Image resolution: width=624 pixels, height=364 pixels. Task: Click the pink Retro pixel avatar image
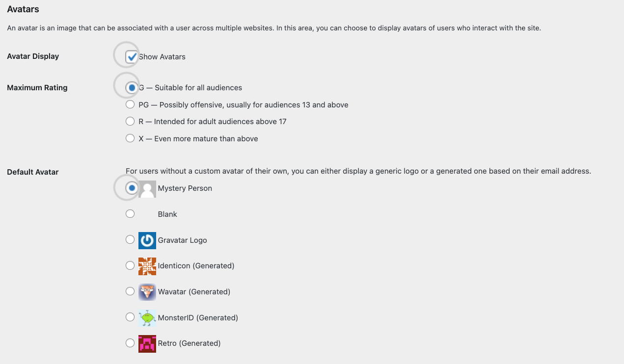[x=147, y=344]
